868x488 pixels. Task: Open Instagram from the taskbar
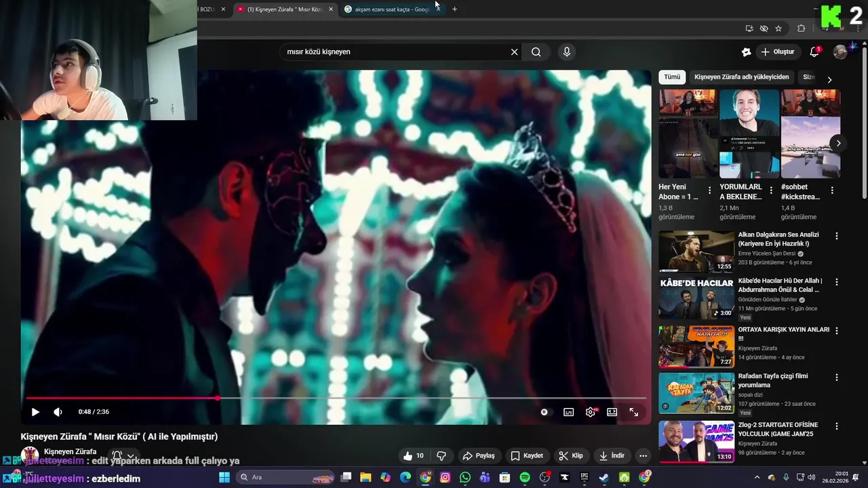tap(445, 477)
